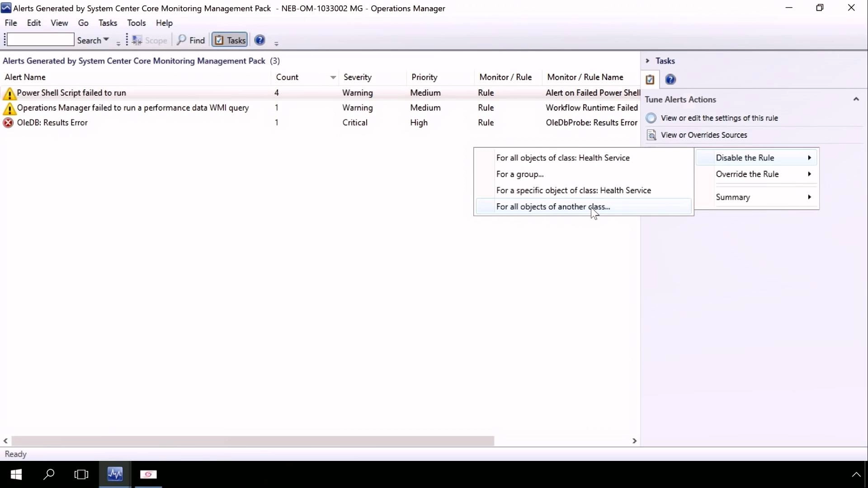Collapse the Tune Alerts Actions section
This screenshot has width=868, height=488.
856,99
